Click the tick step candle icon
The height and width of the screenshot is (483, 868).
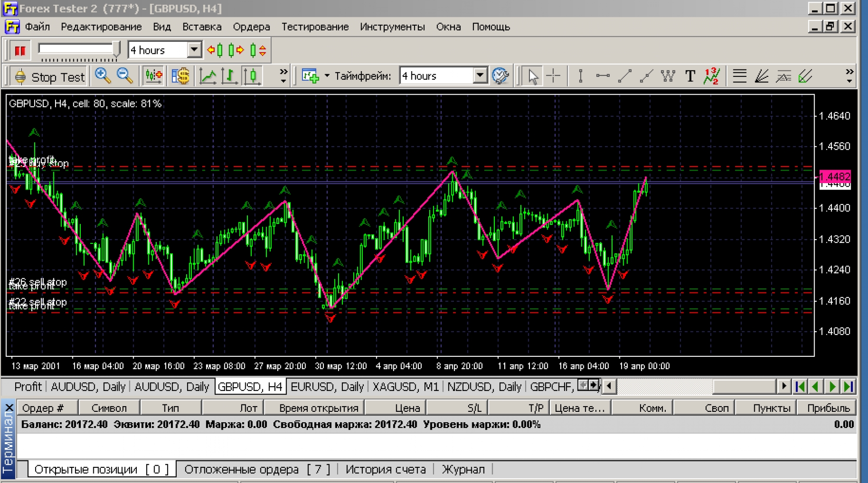point(258,50)
